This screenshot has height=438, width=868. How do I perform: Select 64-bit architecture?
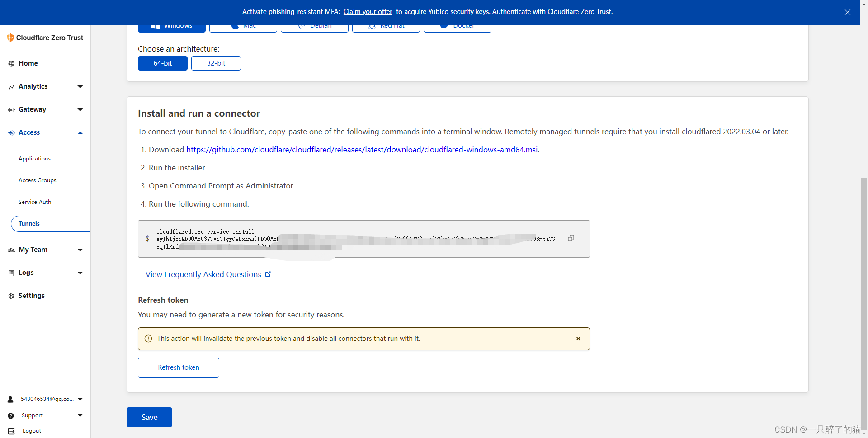click(163, 63)
